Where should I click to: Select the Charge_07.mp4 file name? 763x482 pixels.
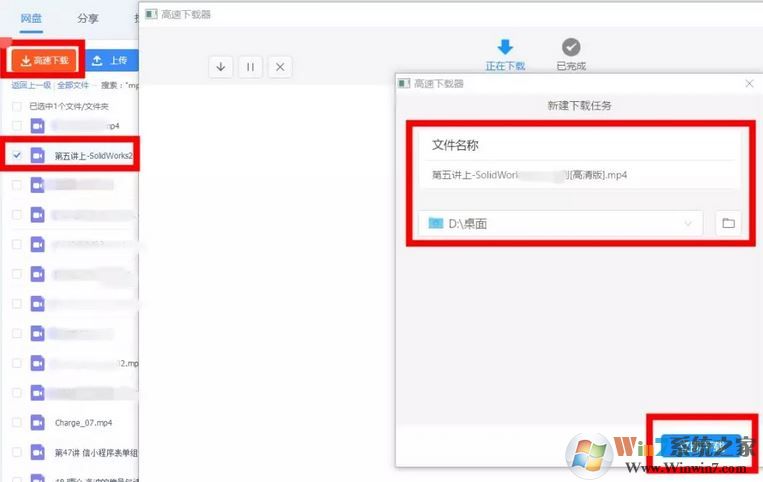(x=84, y=423)
